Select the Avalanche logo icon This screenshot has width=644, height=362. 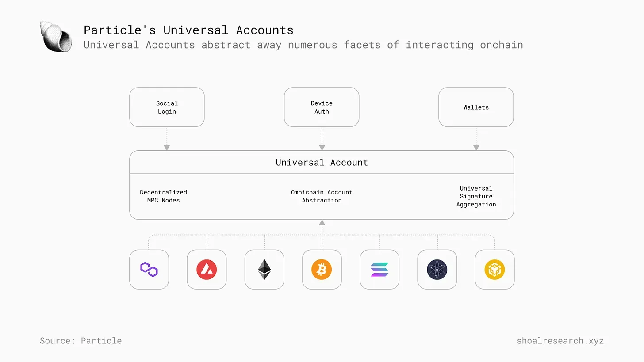pyautogui.click(x=207, y=269)
